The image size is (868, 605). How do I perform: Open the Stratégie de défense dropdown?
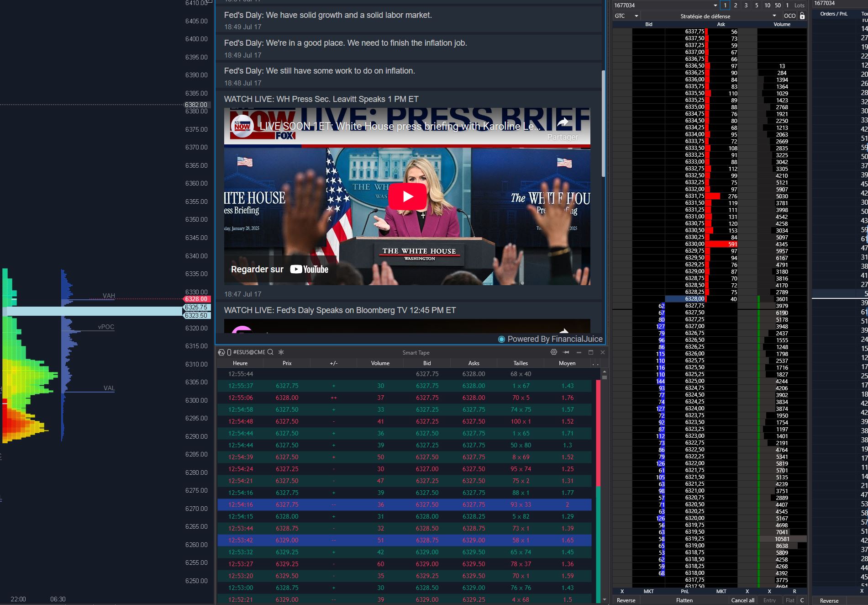[x=711, y=16]
